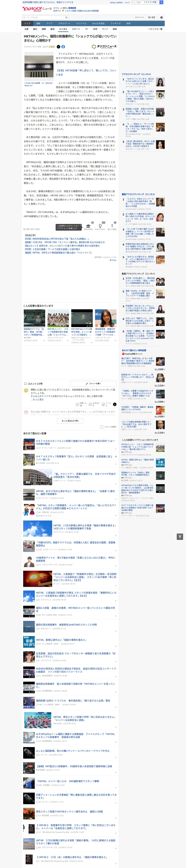186x868 pixels.
Task: Click inside the keyword search input field
Action: click(44, 17)
